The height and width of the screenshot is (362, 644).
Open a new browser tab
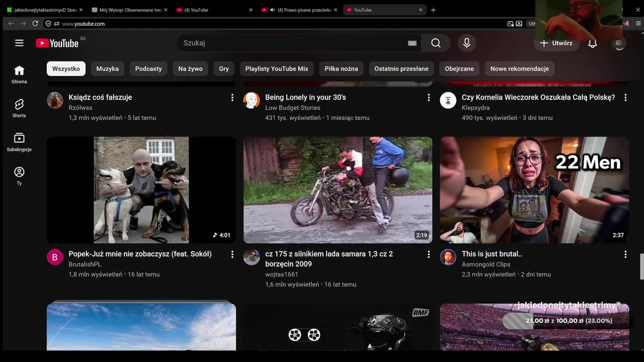tap(434, 10)
